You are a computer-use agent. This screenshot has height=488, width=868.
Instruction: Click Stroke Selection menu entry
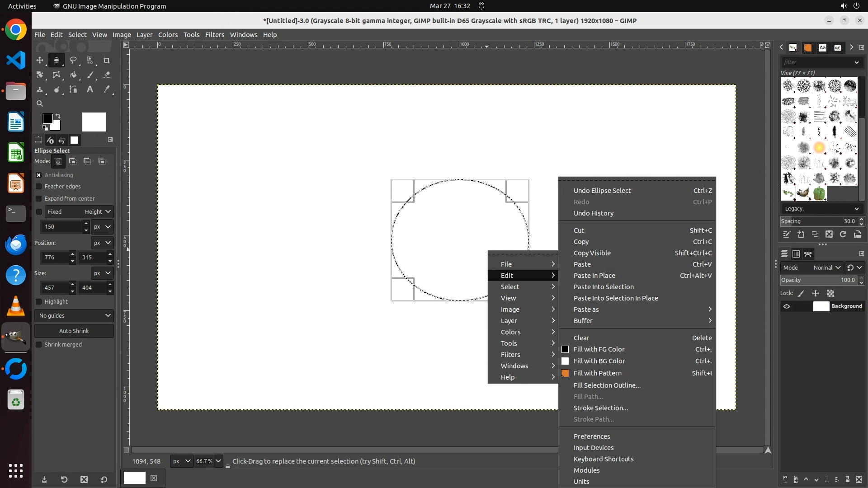(x=601, y=408)
